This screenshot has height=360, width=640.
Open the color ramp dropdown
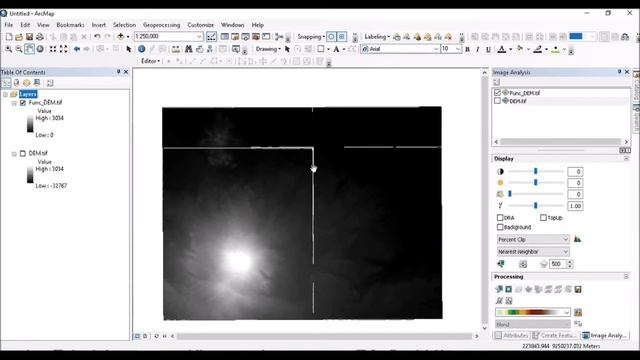tap(567, 312)
